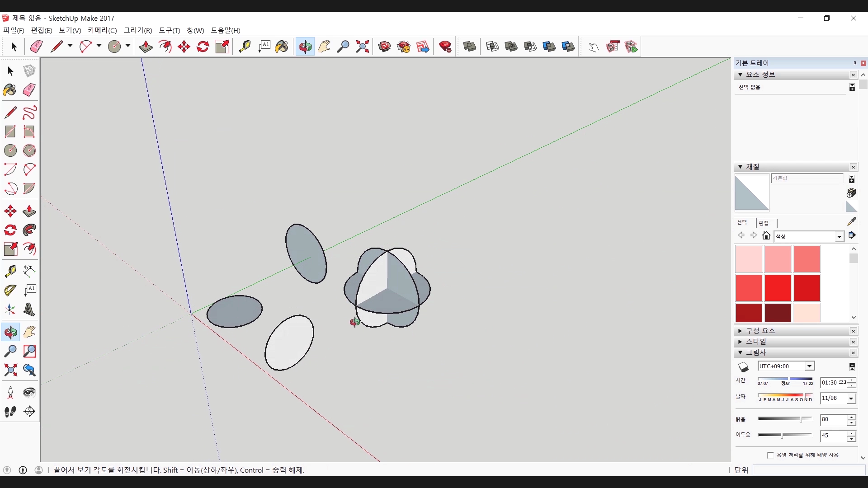Open the 카메라(C) menu
Viewport: 868px width, 488px height.
[x=102, y=30]
